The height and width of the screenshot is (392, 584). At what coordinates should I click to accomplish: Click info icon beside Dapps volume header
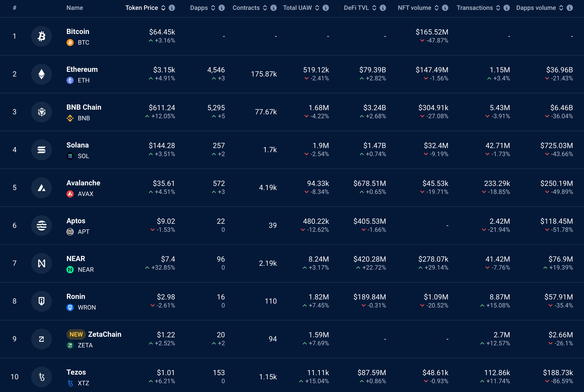[570, 8]
